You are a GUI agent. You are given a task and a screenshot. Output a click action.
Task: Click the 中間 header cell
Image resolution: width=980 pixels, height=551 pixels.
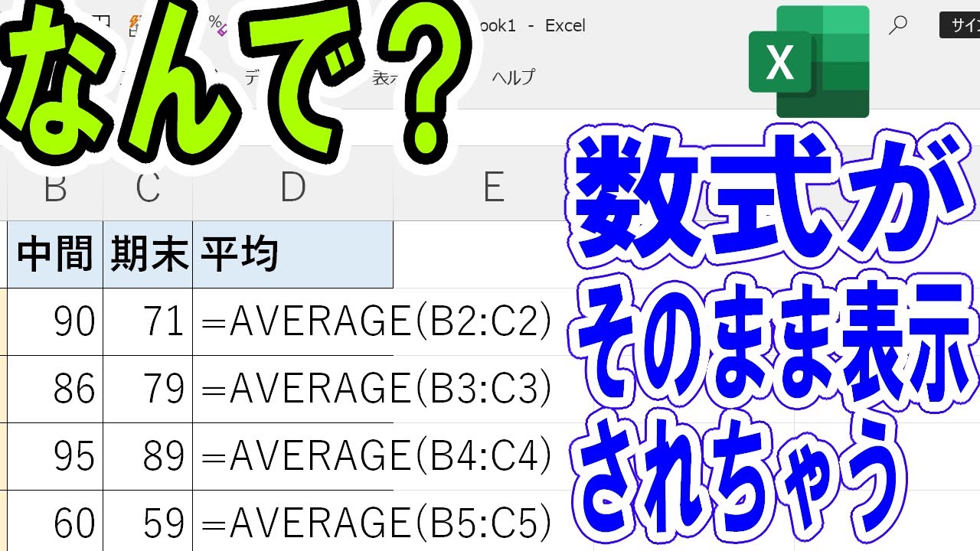click(55, 255)
